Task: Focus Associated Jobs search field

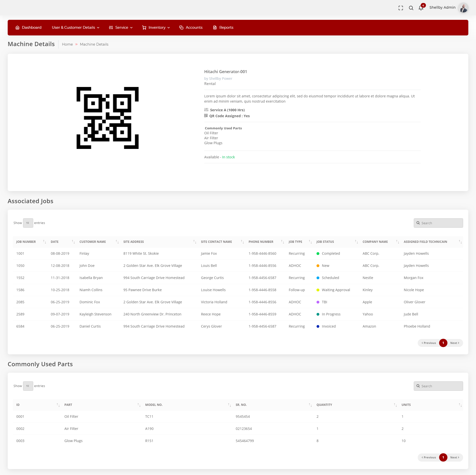Action: [438, 223]
